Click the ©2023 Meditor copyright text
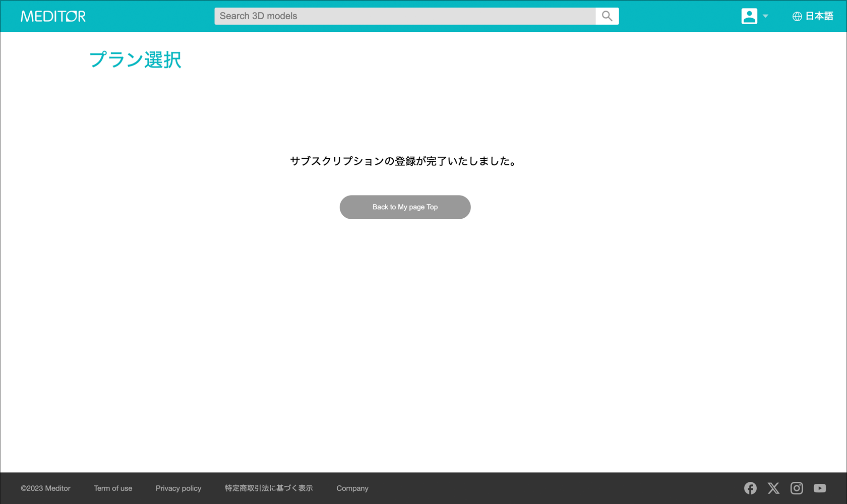Viewport: 847px width, 504px height. [x=45, y=488]
